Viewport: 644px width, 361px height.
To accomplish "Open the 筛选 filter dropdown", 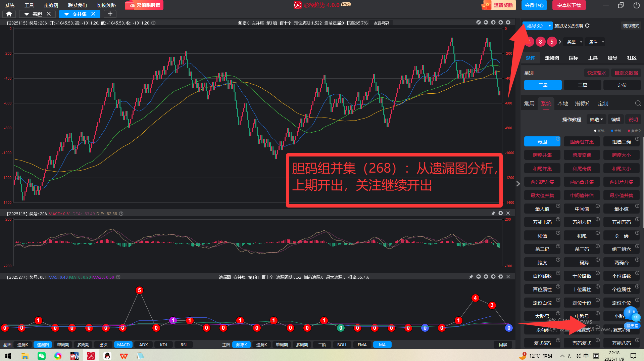I will 596,120.
